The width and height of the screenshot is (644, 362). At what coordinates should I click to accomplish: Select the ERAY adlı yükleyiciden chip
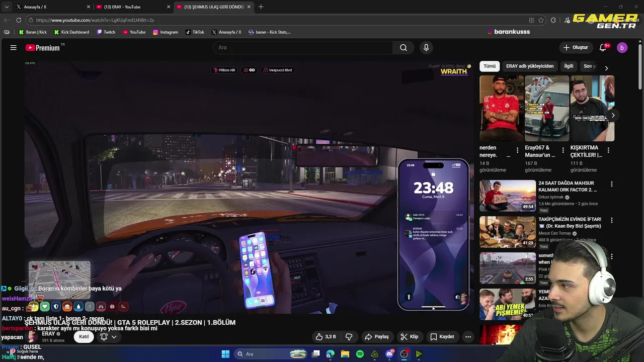(x=530, y=66)
